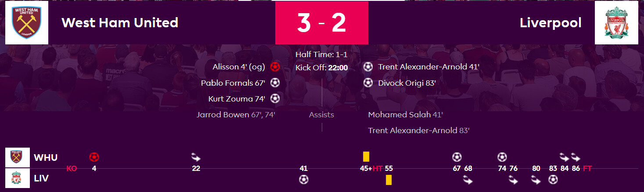The height and width of the screenshot is (192, 644).
Task: Open West Ham United team name link
Action: 120,22
